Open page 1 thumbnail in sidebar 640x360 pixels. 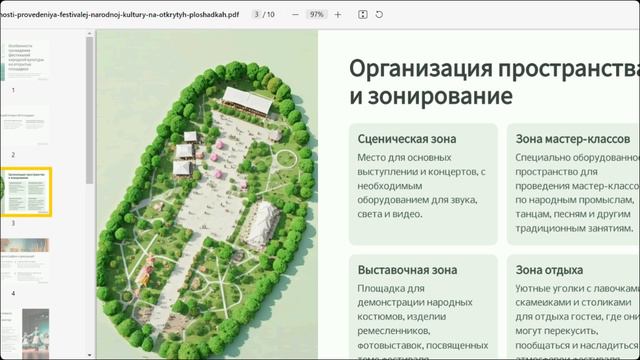click(25, 60)
